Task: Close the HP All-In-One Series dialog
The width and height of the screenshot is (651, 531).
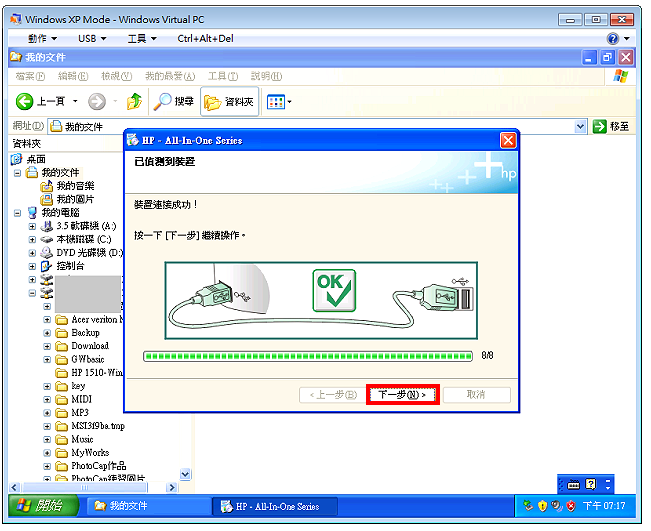Action: click(x=508, y=140)
